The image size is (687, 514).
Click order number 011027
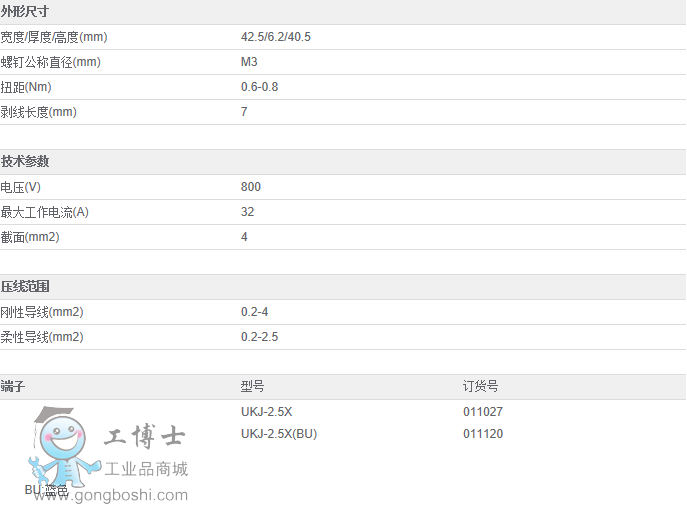click(483, 411)
